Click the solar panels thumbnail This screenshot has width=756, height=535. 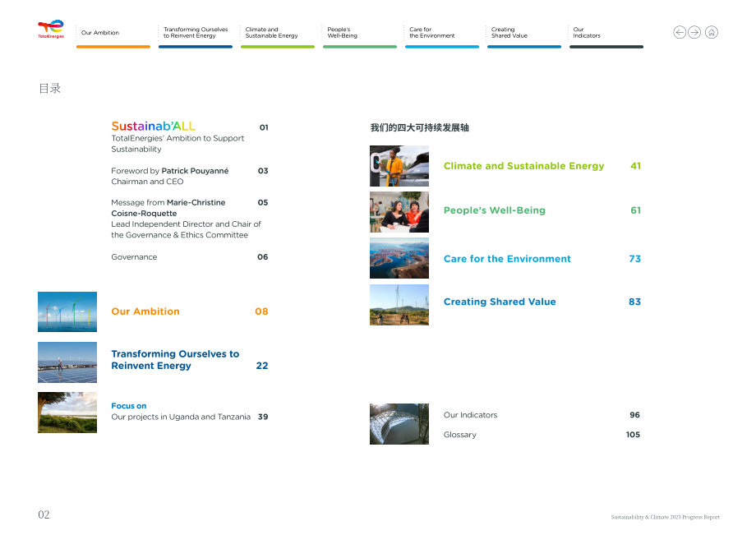tap(67, 362)
